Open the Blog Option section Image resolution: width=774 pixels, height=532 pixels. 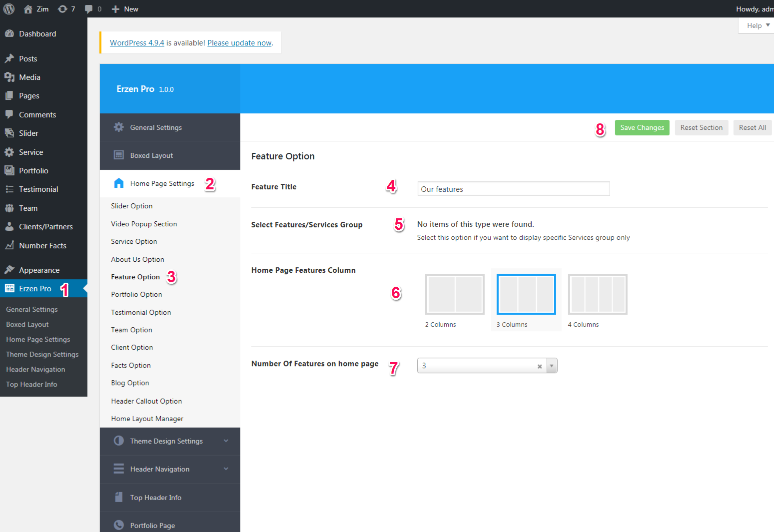click(x=130, y=383)
